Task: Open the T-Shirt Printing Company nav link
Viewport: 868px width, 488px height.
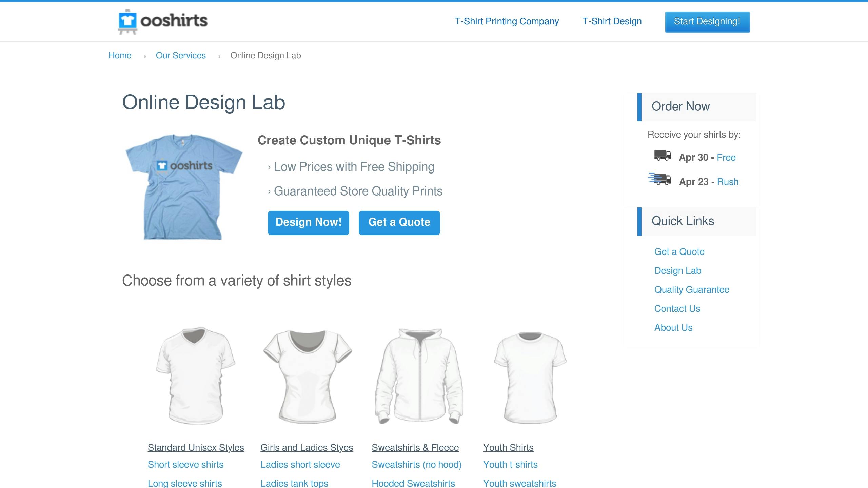Action: [x=507, y=21]
